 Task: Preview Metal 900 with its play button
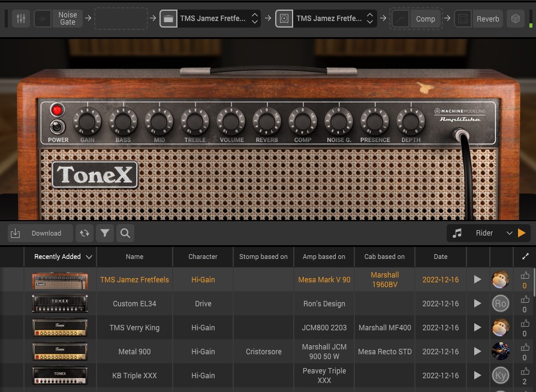pyautogui.click(x=478, y=351)
